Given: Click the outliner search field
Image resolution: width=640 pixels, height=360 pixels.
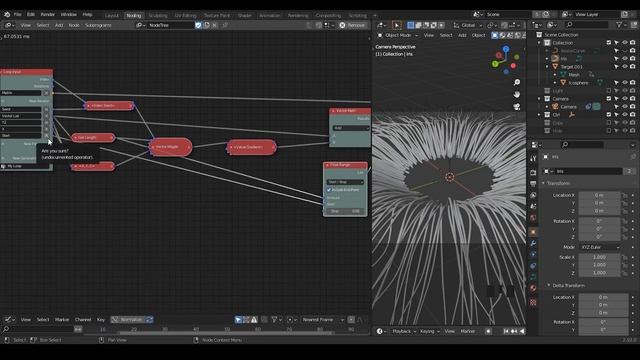Looking at the screenshot, I should (x=587, y=25).
